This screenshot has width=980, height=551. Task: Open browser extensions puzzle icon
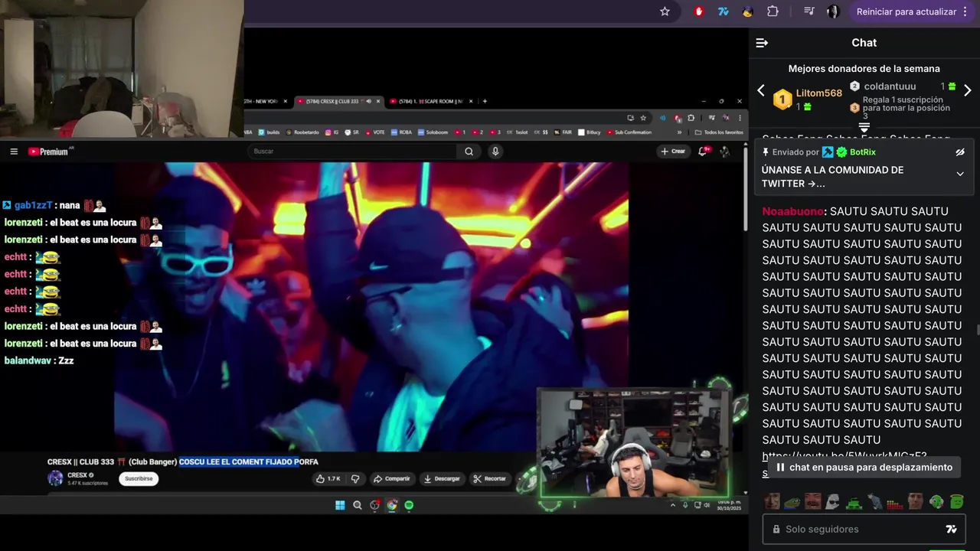pos(773,11)
